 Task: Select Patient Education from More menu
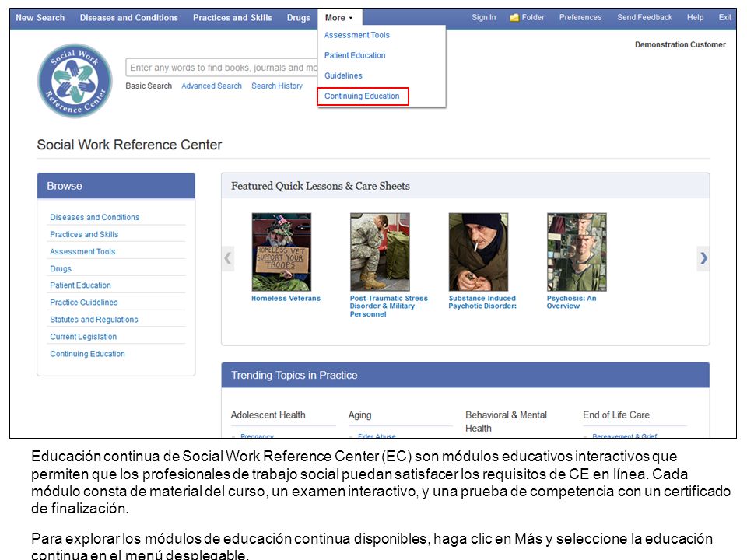(x=355, y=55)
